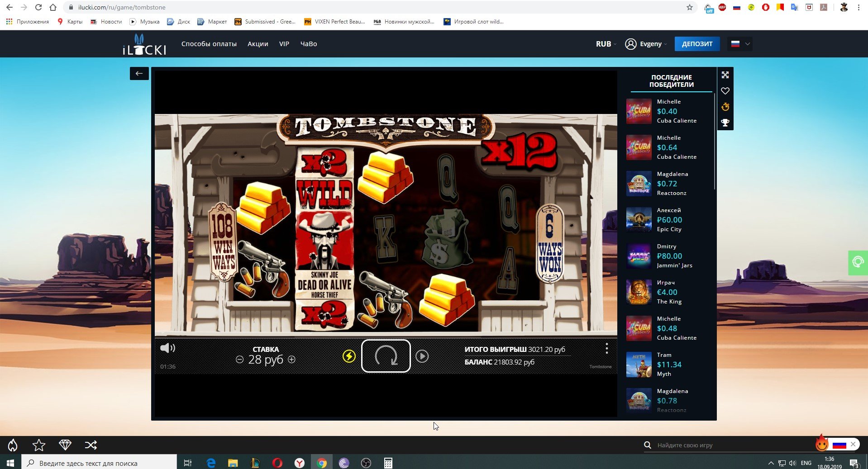Screen dimensions: 868x469
Task: Open the live chat support widget
Action: pyautogui.click(x=858, y=262)
